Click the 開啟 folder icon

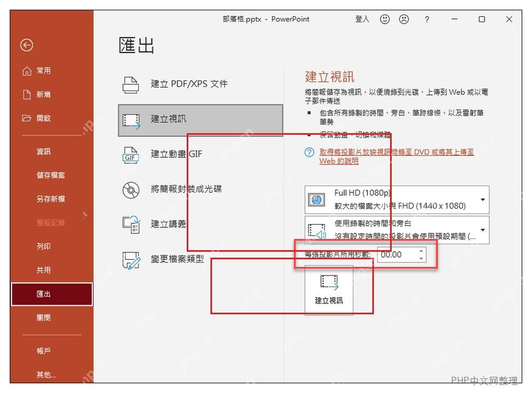(26, 118)
